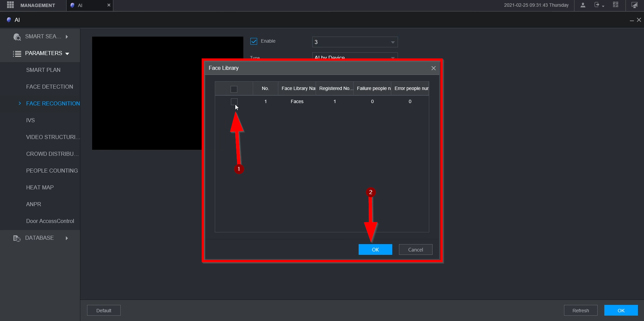Open the channel 3 dropdown
644x321 pixels.
pyautogui.click(x=355, y=42)
